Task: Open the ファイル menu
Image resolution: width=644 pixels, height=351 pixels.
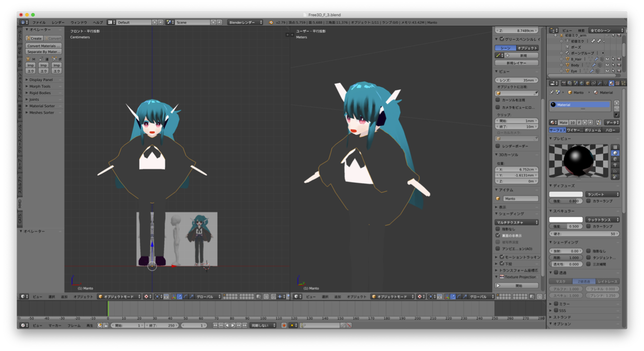Action: coord(39,22)
